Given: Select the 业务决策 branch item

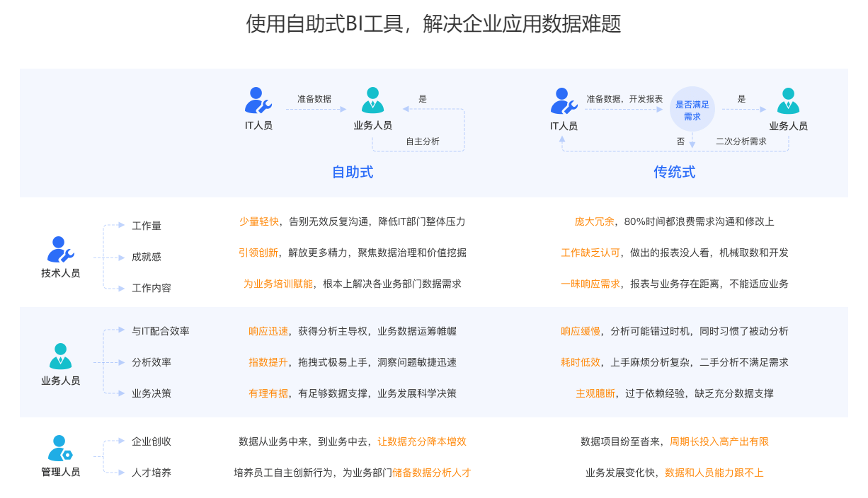Looking at the screenshot, I should pos(152,393).
